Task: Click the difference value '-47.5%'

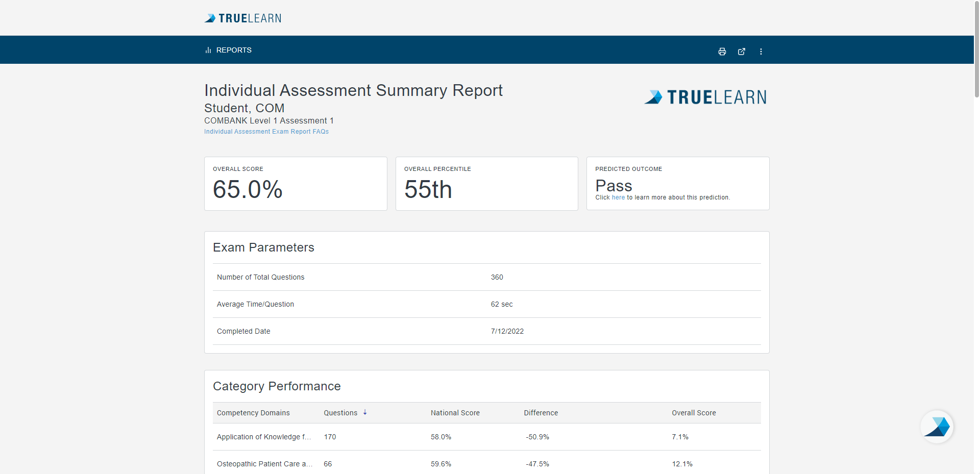Action: point(537,464)
